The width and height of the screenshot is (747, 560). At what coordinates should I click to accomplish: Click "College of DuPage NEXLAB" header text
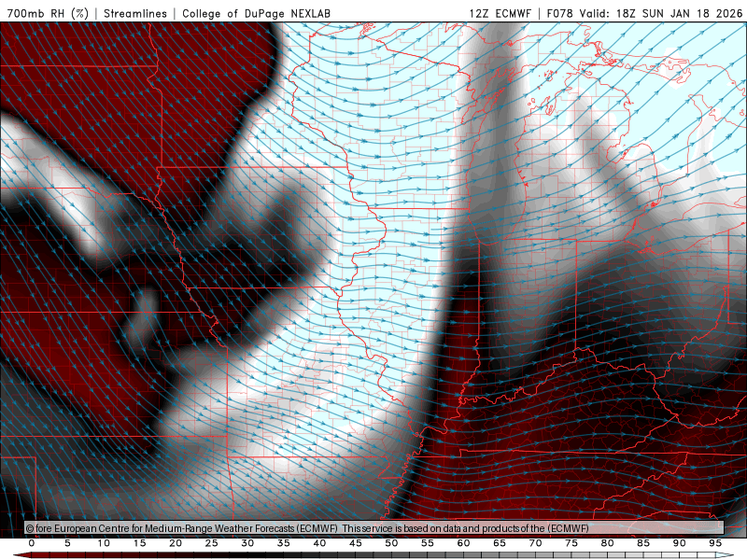(256, 13)
